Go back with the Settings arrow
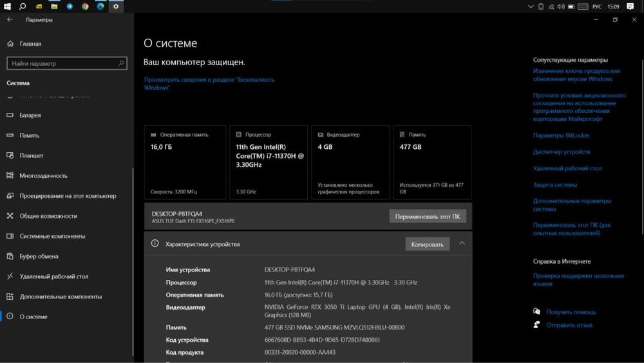Screen dimensions: 644x363 pos(10,19)
